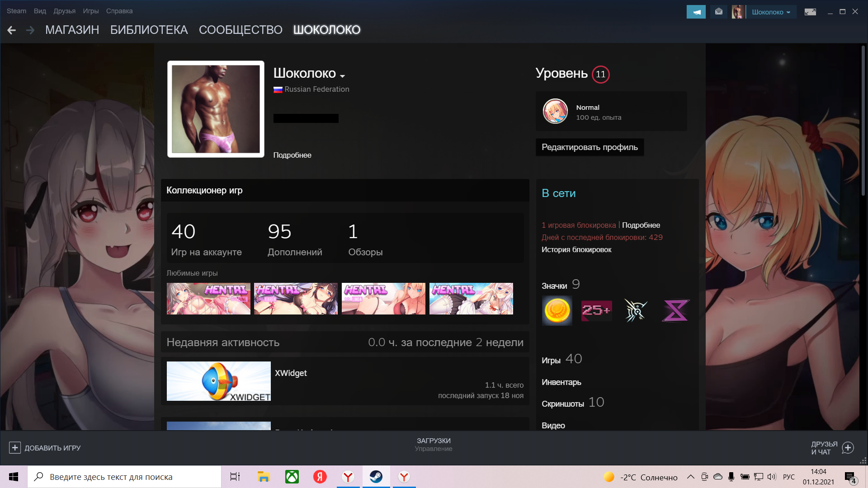Switch to Big Picture mode icon

pyautogui.click(x=810, y=12)
